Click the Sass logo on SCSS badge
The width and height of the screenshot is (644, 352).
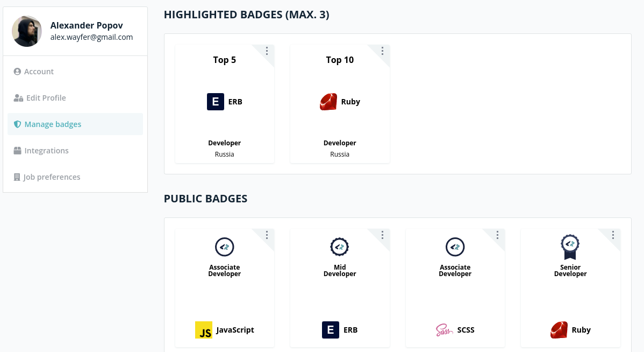point(444,330)
